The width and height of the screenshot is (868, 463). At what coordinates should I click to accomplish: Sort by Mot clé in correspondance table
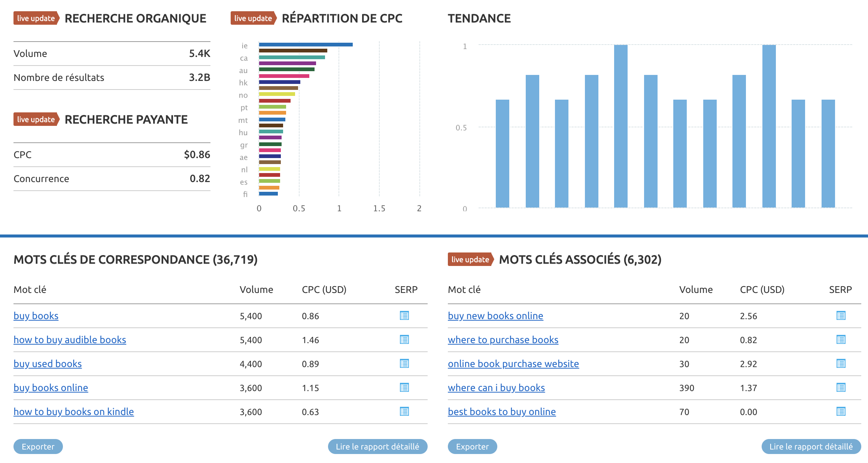30,289
